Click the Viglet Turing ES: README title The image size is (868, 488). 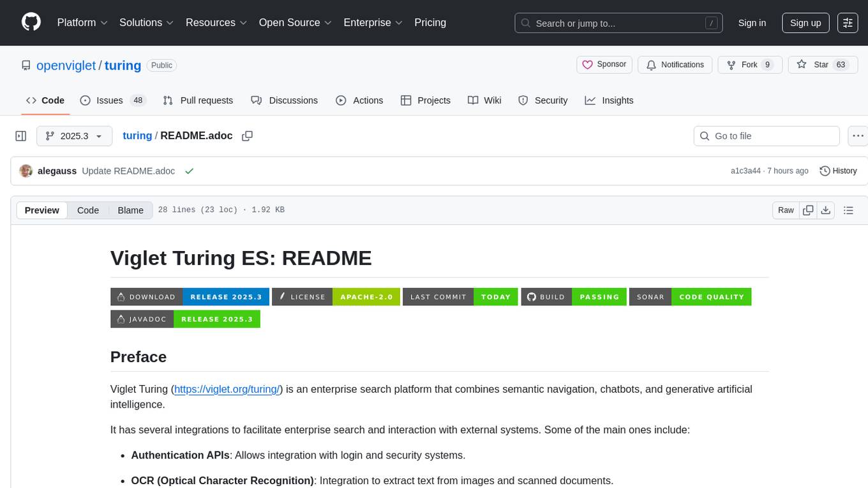(x=241, y=258)
